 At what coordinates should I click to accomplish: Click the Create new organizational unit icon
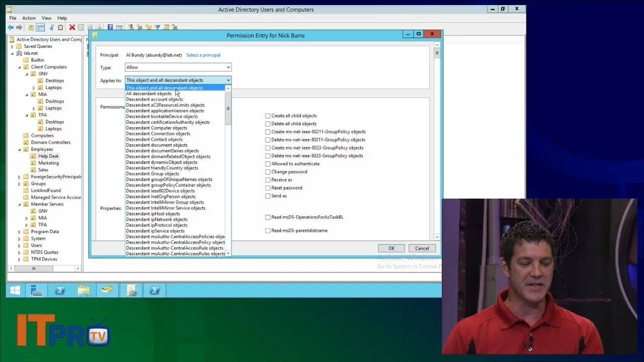(148, 27)
